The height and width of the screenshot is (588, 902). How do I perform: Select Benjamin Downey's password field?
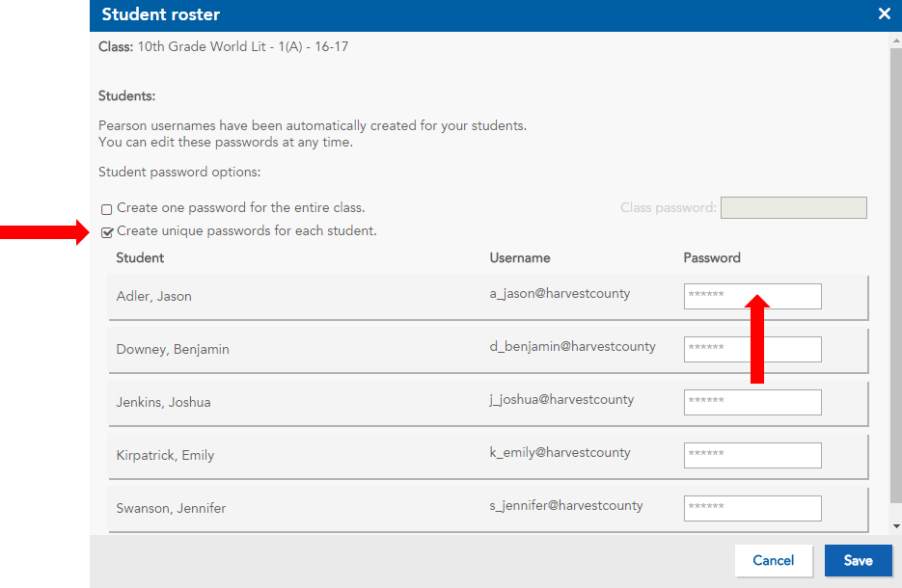point(752,349)
